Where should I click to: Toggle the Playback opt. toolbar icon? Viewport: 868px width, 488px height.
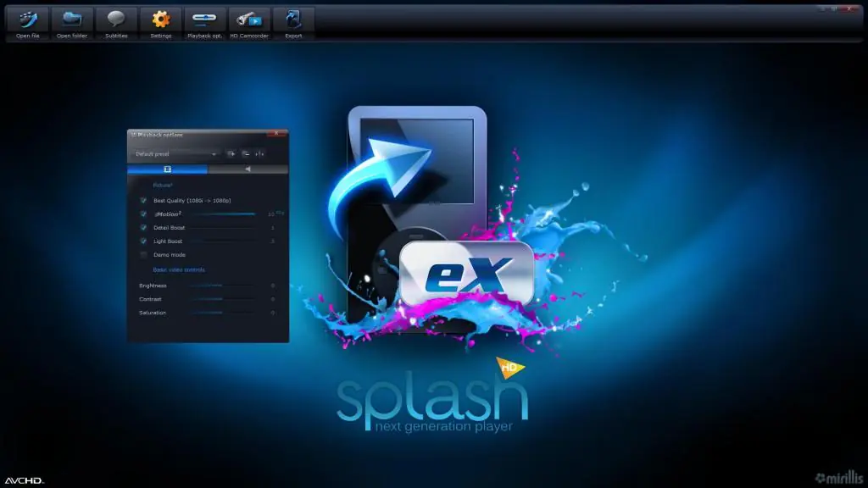(x=205, y=23)
